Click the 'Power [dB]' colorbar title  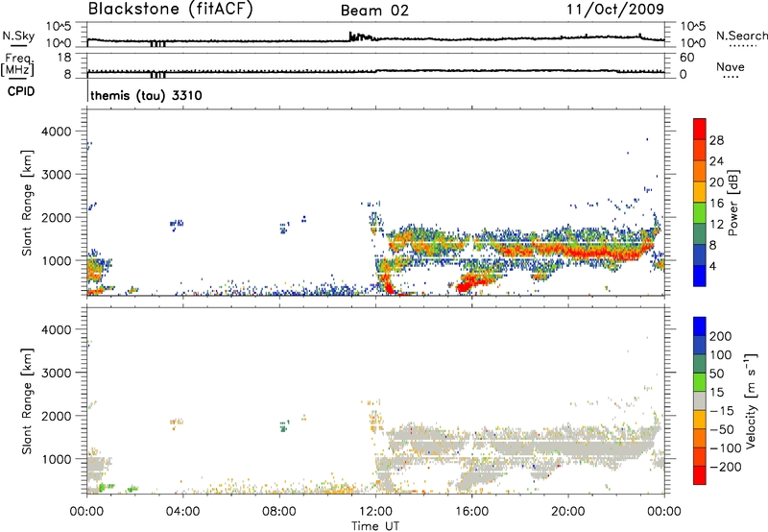pyautogui.click(x=733, y=203)
